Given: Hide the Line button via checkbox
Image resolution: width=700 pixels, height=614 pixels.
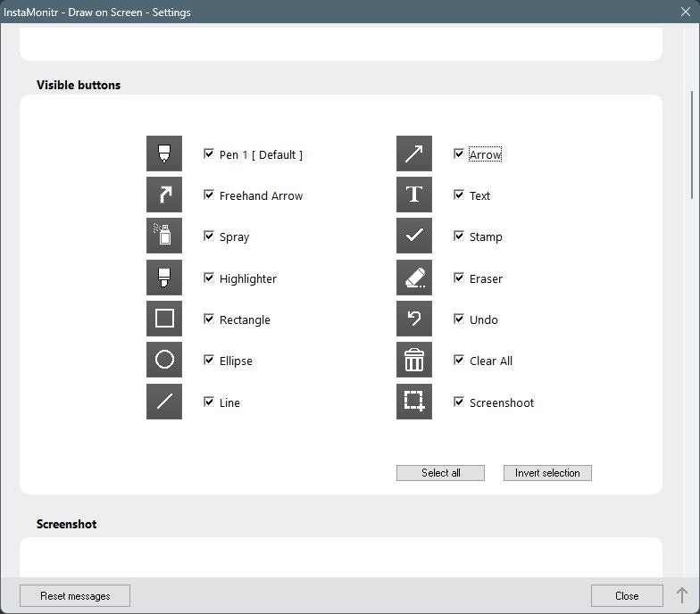Looking at the screenshot, I should point(209,402).
